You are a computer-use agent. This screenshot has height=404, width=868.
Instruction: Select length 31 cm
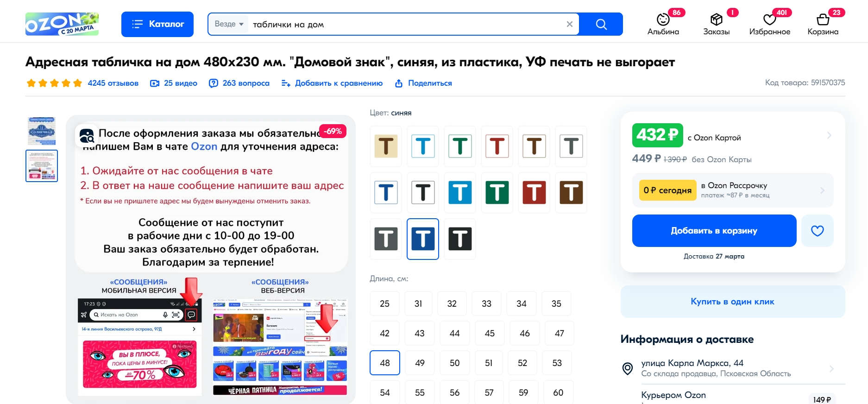(x=418, y=303)
